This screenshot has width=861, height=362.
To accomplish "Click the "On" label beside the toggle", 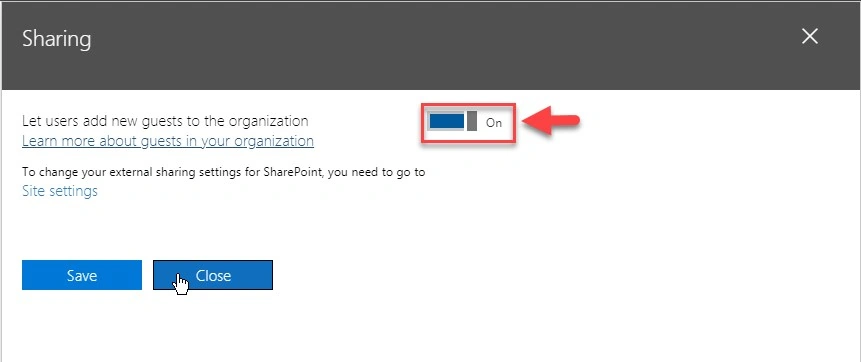I will [494, 123].
